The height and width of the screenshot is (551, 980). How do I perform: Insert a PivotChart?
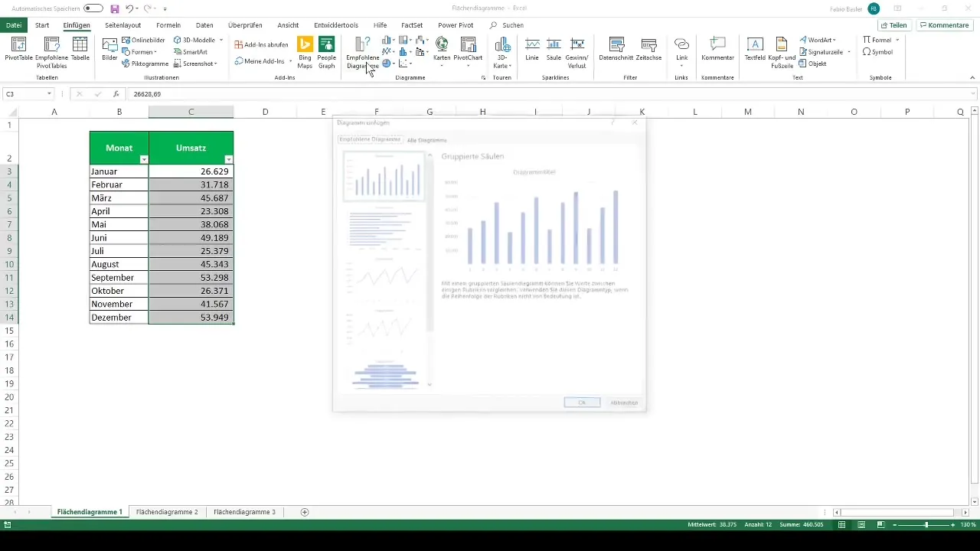click(x=468, y=51)
